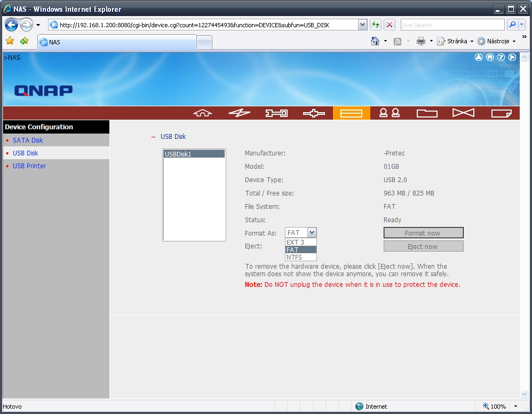Click the scrollbar up arrow

click(x=524, y=57)
